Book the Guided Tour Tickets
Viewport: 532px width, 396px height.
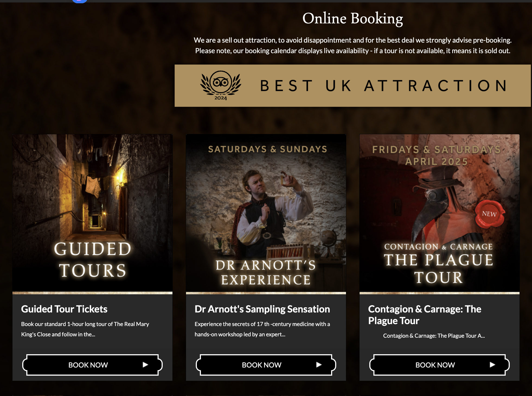92,365
